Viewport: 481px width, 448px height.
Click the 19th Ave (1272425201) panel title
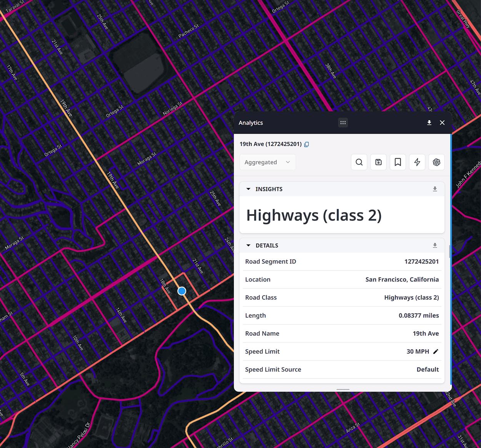[x=270, y=144]
